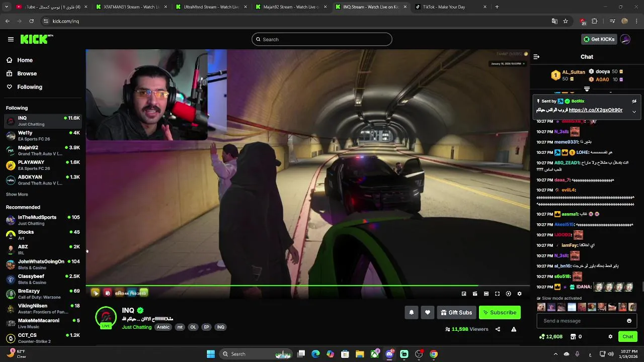Open Windows Start menu

pos(211,354)
